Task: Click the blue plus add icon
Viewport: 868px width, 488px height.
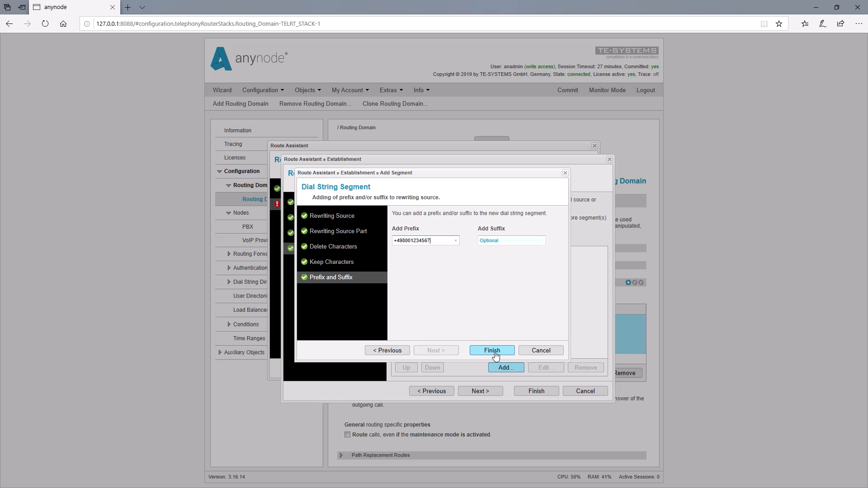Action: 628,283
